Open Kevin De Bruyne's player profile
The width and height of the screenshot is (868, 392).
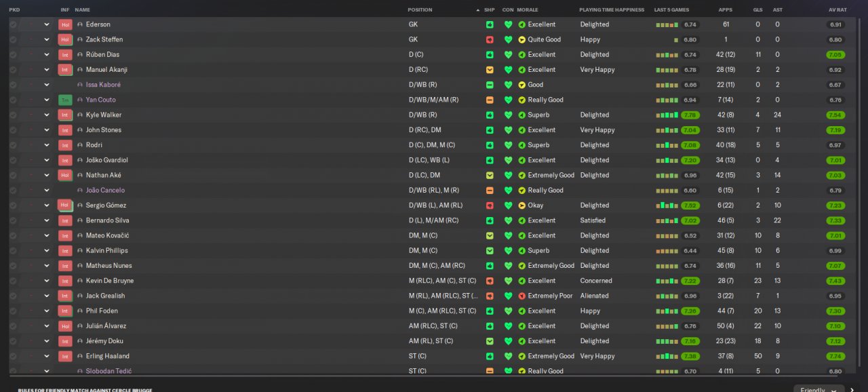(x=109, y=281)
